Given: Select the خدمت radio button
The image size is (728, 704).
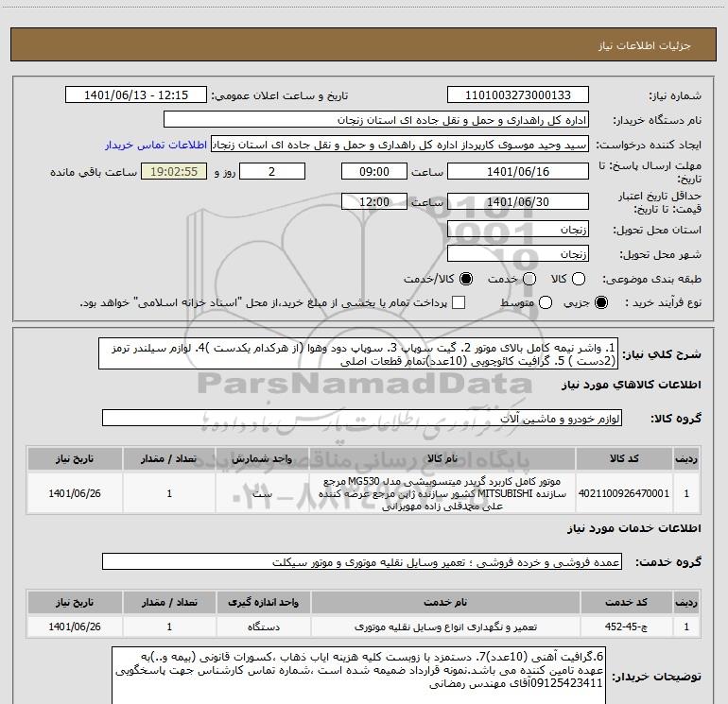Looking at the screenshot, I should [x=529, y=279].
